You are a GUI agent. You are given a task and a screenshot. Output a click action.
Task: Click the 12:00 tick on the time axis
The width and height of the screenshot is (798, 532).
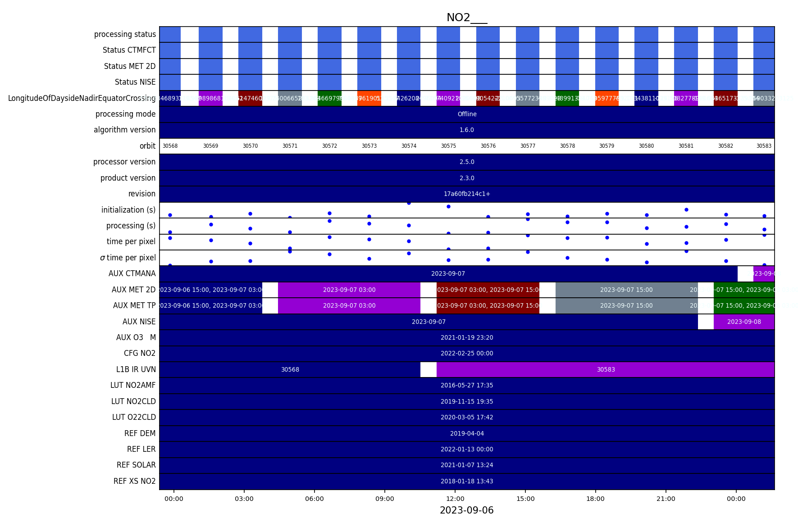pyautogui.click(x=455, y=499)
